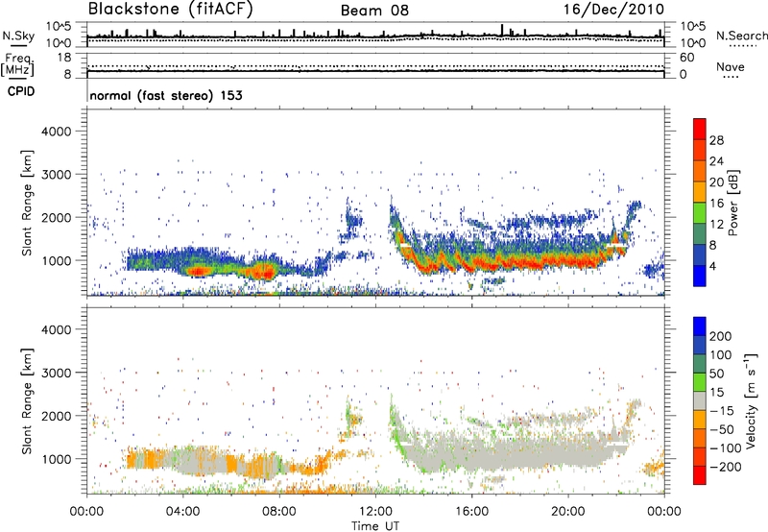Screen dimensions: 768x532
Task: Click the "24" label on Power color bar
Action: click(716, 161)
